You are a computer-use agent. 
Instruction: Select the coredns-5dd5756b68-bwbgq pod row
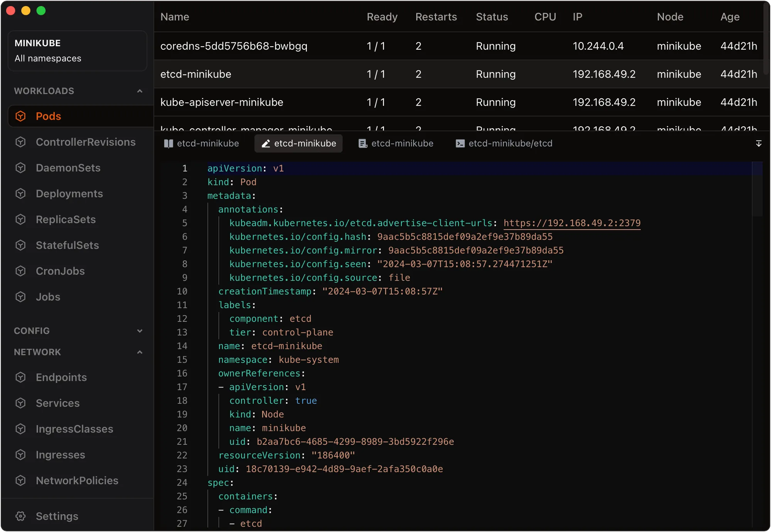click(x=459, y=46)
